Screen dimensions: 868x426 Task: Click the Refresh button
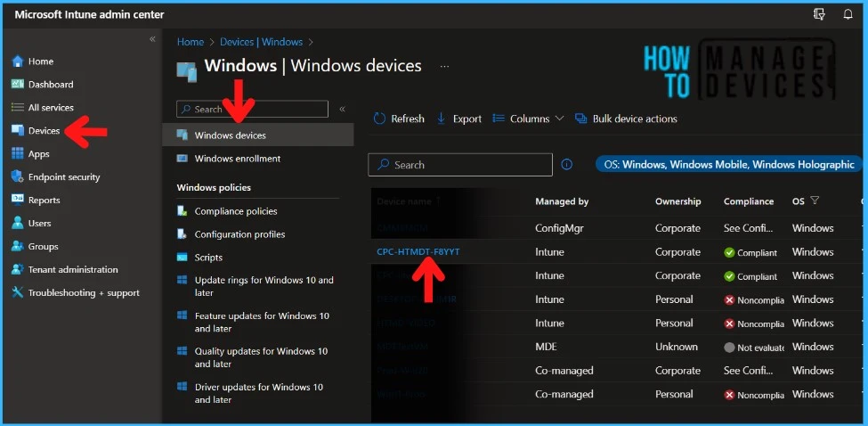click(x=399, y=119)
